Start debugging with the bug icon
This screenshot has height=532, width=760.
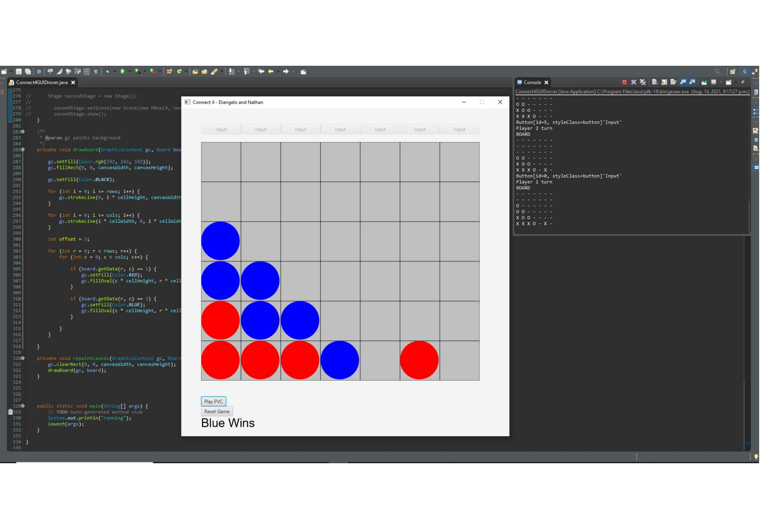[x=108, y=72]
